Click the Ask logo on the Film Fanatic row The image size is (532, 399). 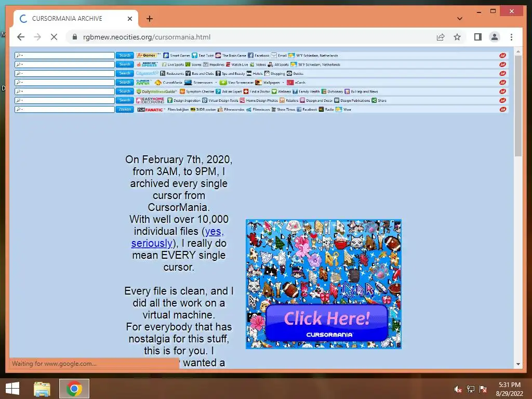[x=502, y=109]
